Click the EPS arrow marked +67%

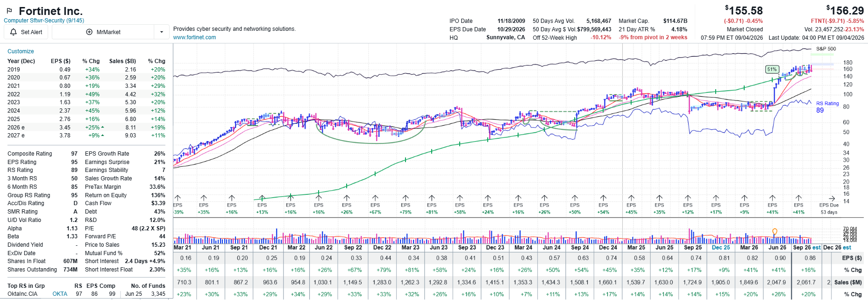(375, 198)
